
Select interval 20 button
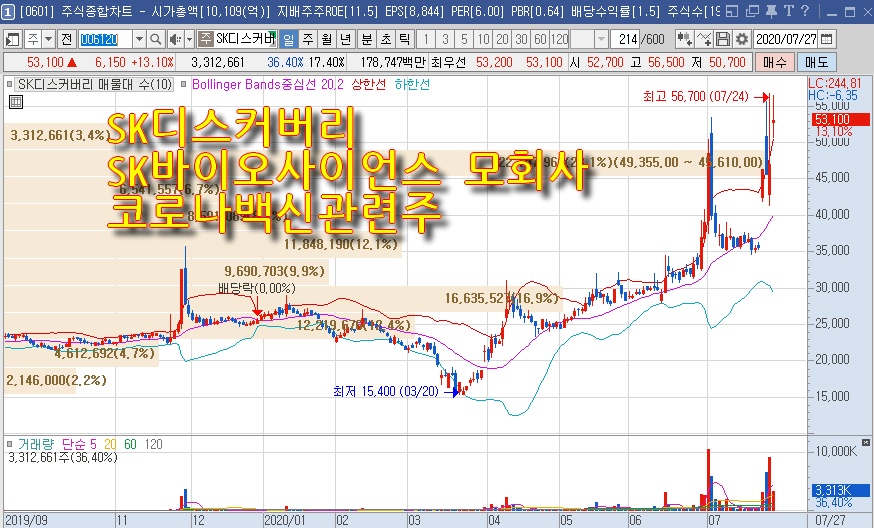(502, 39)
